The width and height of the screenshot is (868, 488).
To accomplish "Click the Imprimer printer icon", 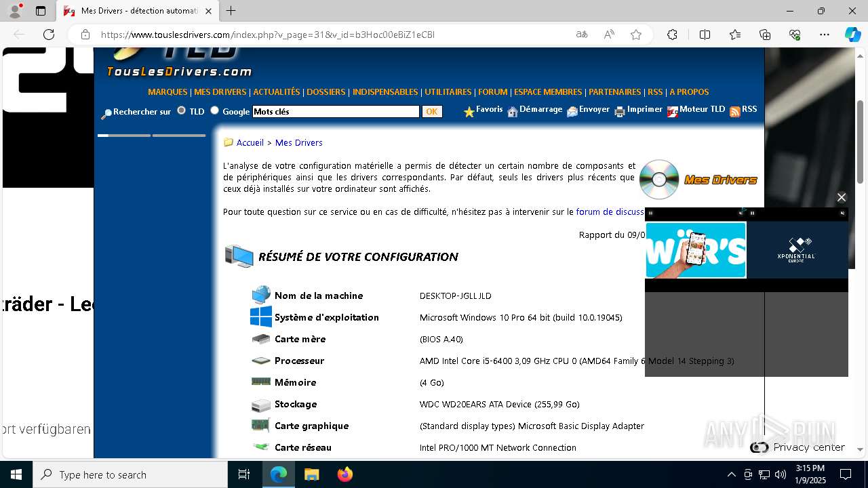I will pyautogui.click(x=620, y=112).
